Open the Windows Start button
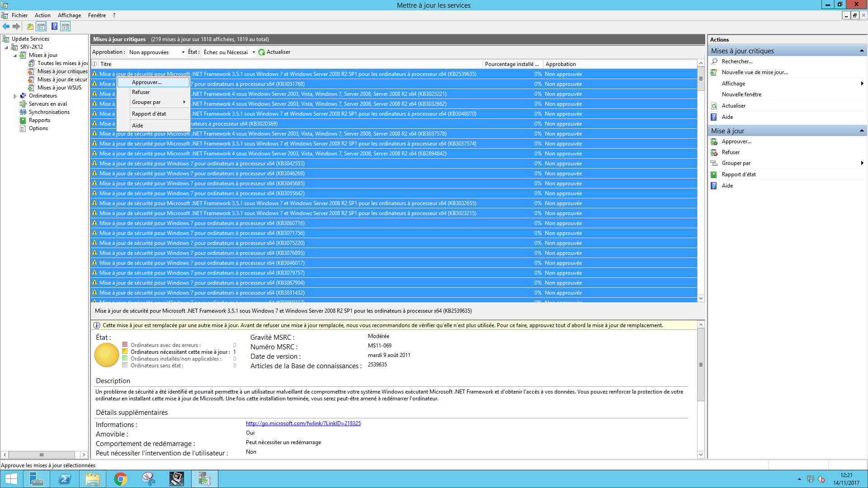Viewport: 868px width, 488px height. tap(11, 479)
